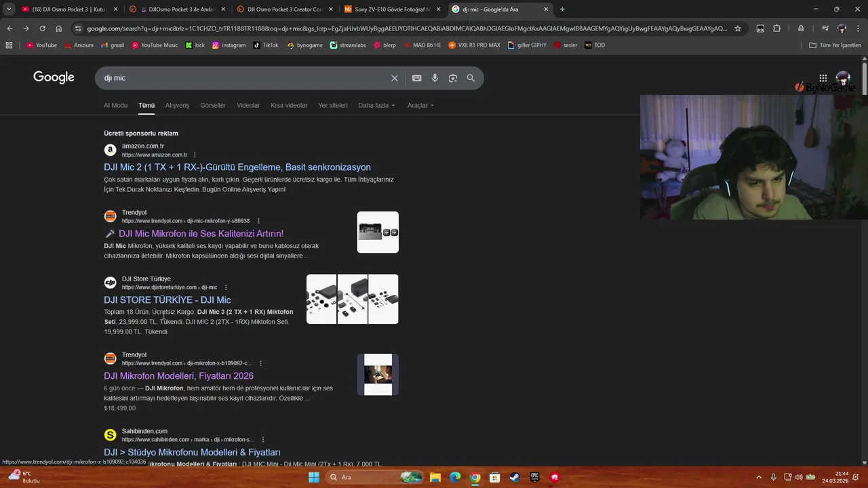Submit search with magnifier icon
This screenshot has height=488, width=868.
click(471, 78)
